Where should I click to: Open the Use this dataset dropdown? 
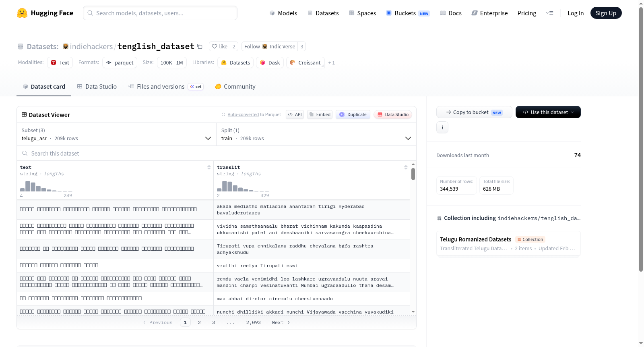pos(548,112)
